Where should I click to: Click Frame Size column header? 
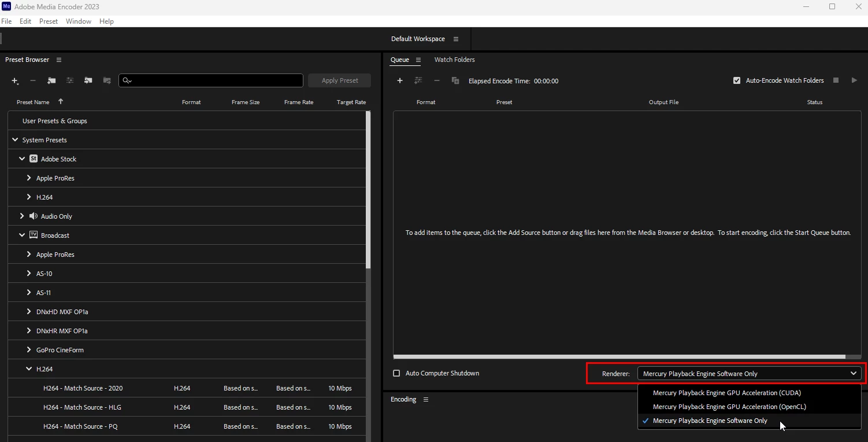coord(246,102)
